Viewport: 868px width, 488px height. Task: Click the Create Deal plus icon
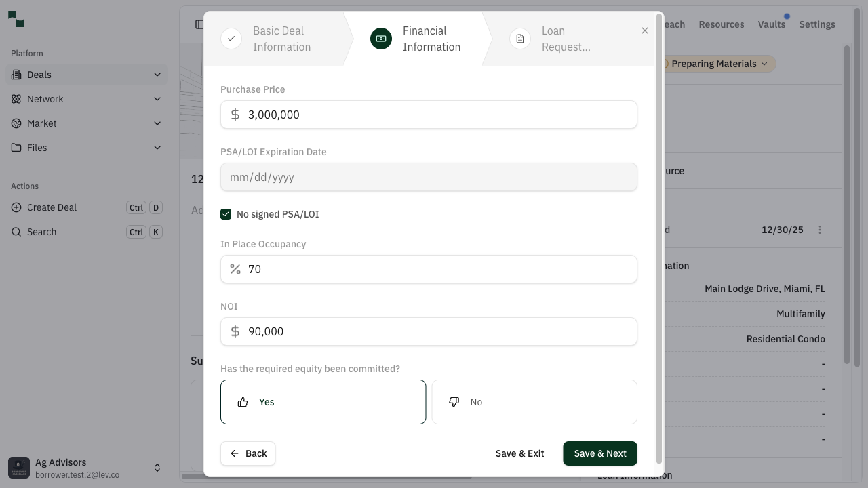(x=16, y=207)
